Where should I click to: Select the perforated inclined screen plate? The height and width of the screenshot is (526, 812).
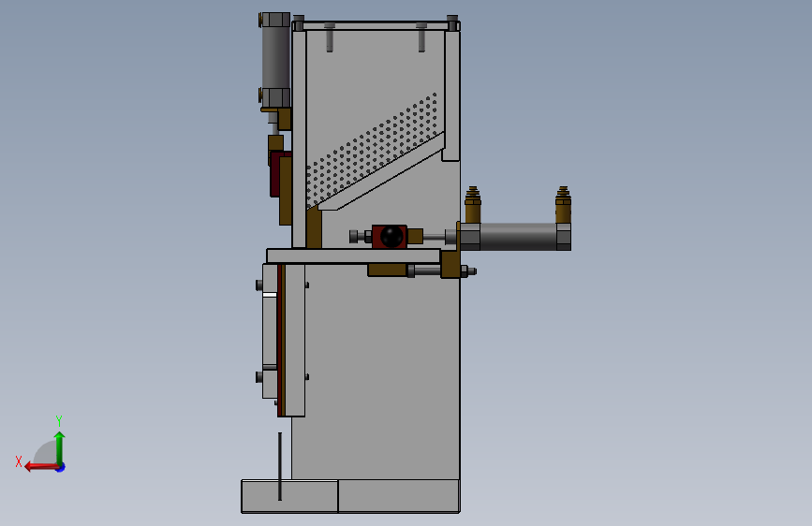(374, 149)
